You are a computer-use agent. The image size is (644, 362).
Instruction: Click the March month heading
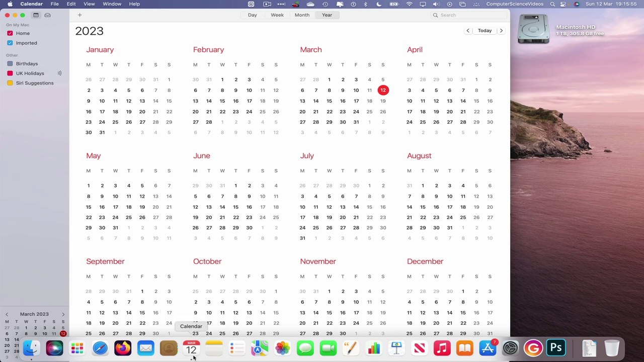tap(311, 50)
